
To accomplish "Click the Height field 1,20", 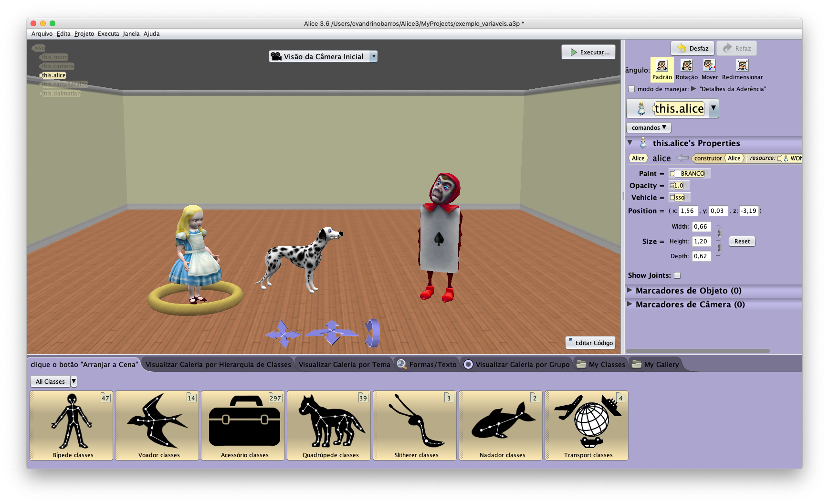I will 702,241.
